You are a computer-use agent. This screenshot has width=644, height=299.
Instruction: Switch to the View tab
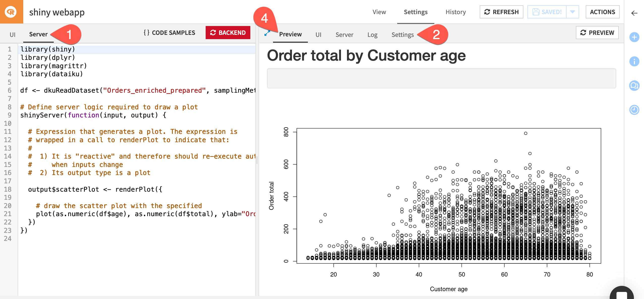(379, 12)
